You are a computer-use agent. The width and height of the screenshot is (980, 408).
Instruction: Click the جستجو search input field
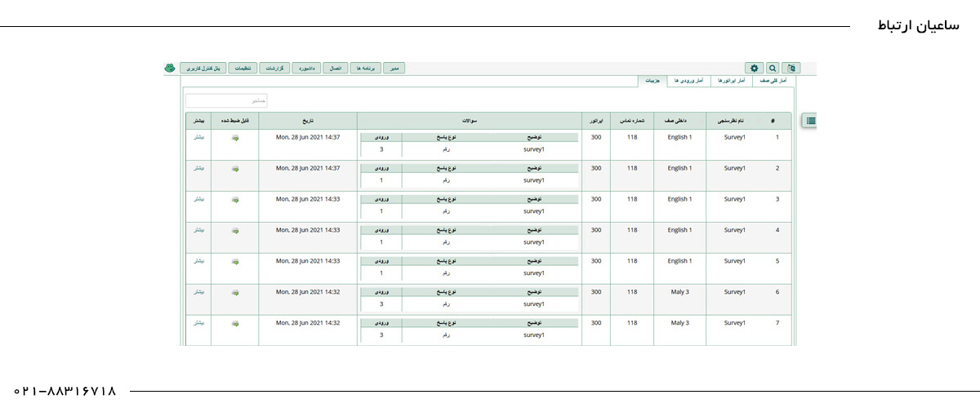coord(226,101)
